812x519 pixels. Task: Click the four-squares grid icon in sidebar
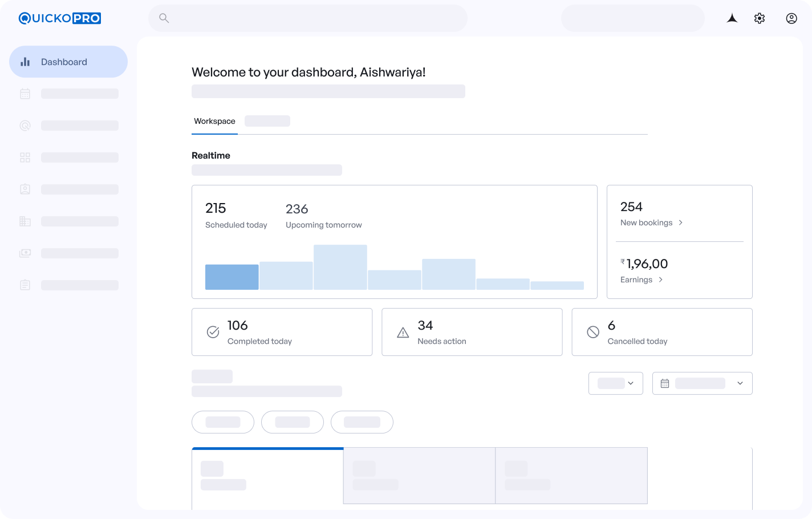[25, 157]
